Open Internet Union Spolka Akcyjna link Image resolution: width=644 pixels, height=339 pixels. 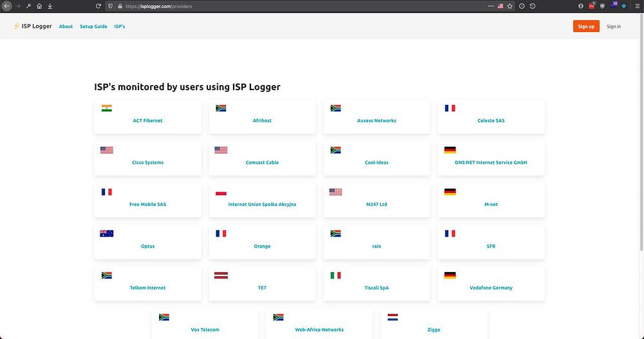click(x=262, y=205)
